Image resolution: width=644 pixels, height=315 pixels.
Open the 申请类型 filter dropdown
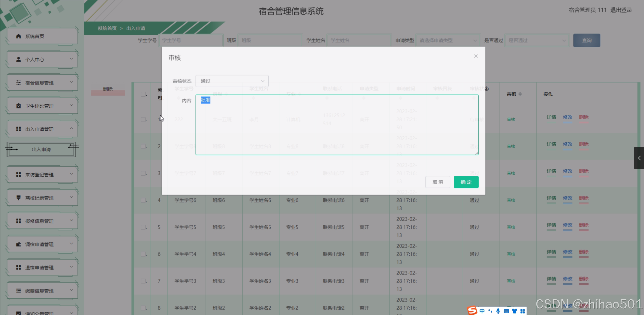448,41
